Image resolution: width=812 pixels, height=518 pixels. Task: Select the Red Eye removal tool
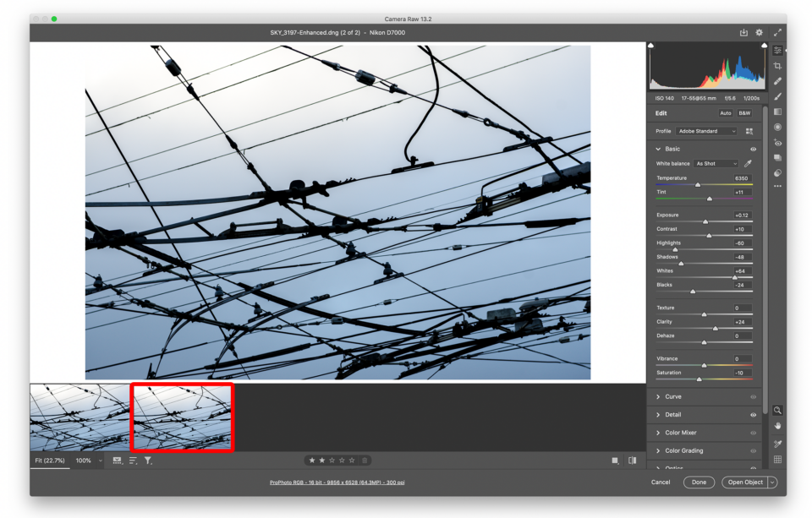coord(777,143)
